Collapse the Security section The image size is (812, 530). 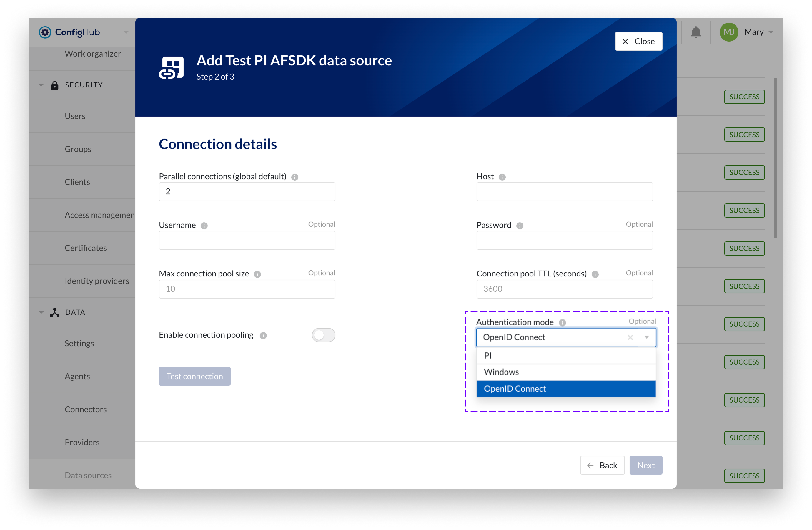click(x=41, y=85)
